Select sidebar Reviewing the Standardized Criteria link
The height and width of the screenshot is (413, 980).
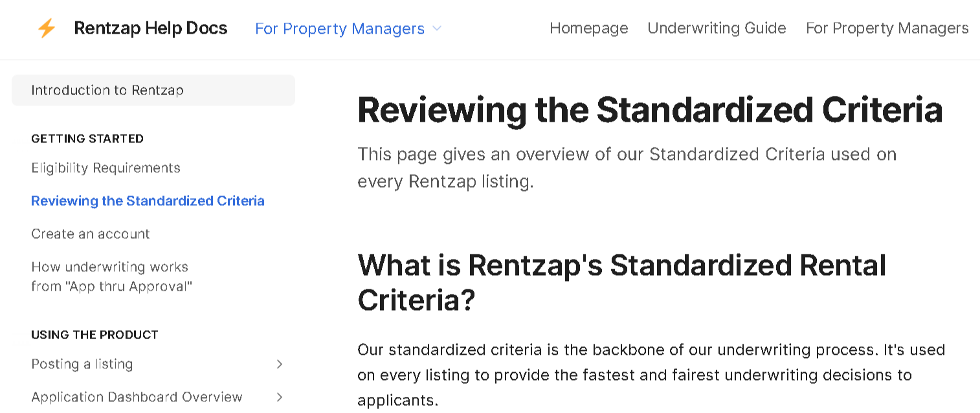click(148, 201)
